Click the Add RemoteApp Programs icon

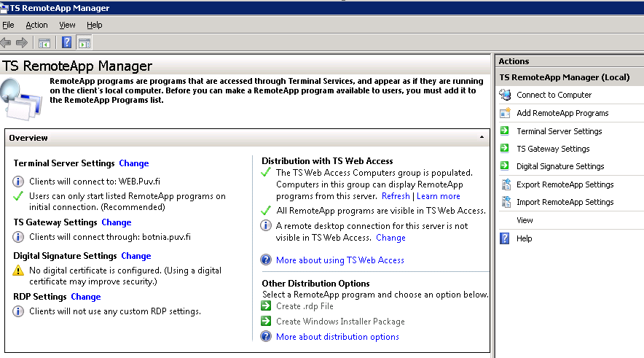[x=505, y=112]
